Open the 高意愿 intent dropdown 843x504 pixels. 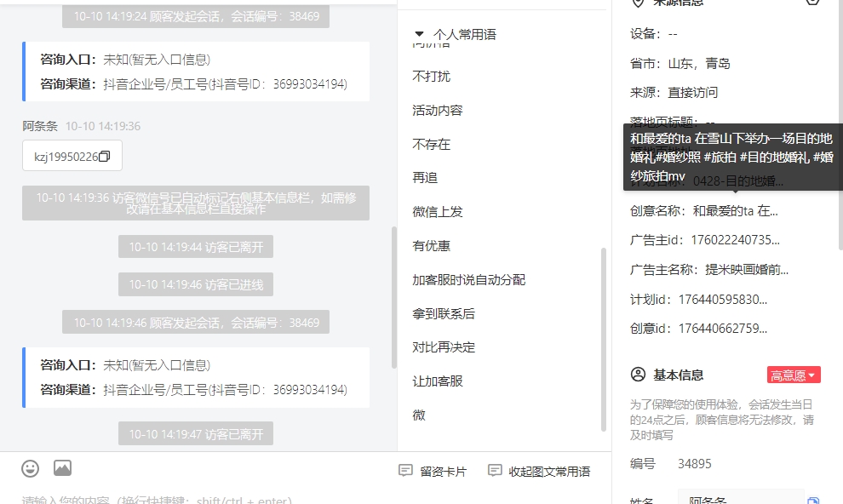pyautogui.click(x=794, y=375)
